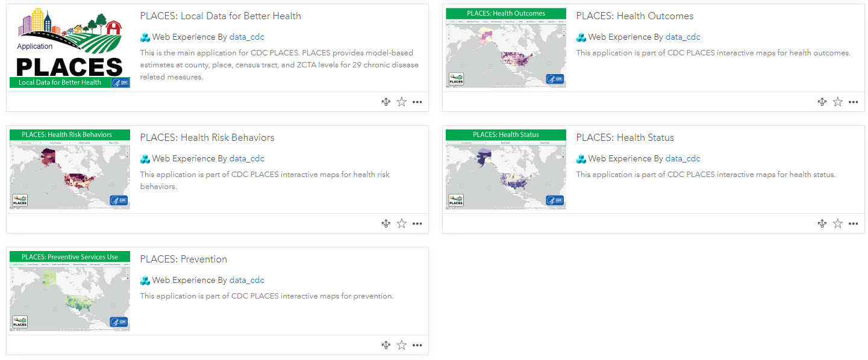Click description 'interactive maps for health status'
Image resolution: width=868 pixels, height=360 pixels.
[x=706, y=175]
